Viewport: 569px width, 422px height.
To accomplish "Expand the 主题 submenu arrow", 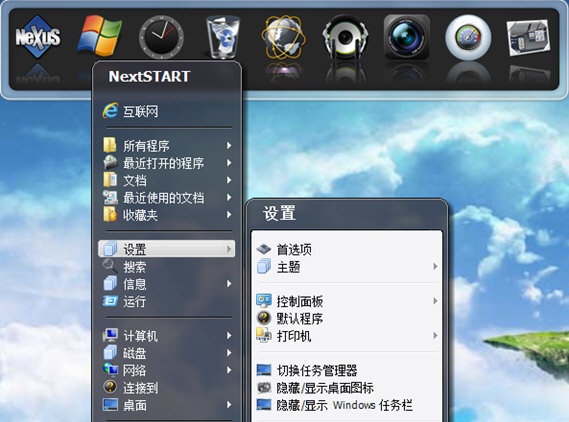I will click(435, 266).
